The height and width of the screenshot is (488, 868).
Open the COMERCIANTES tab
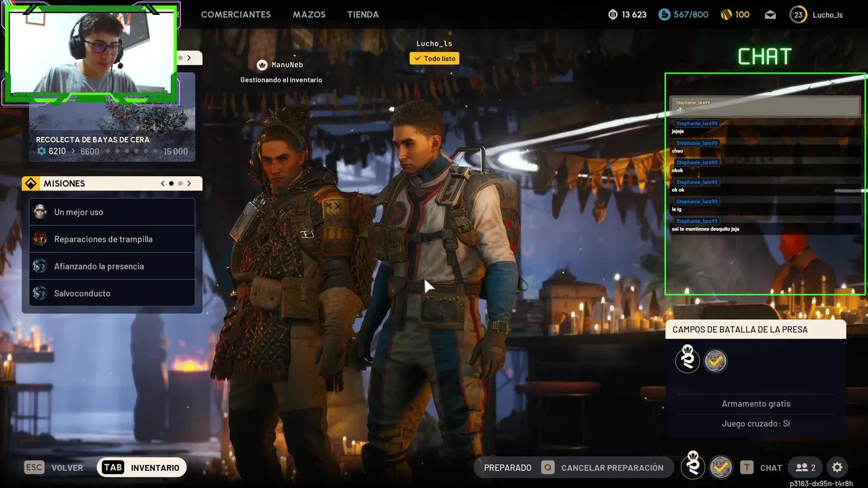tap(235, 14)
